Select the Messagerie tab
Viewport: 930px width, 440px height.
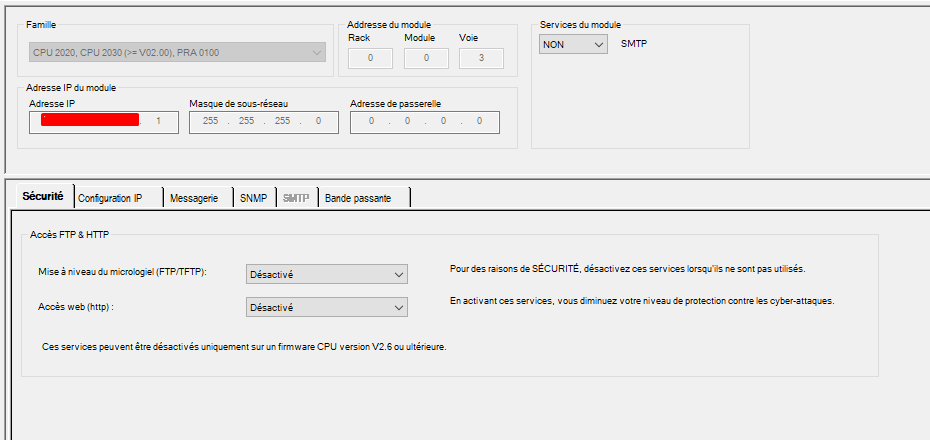pos(194,198)
